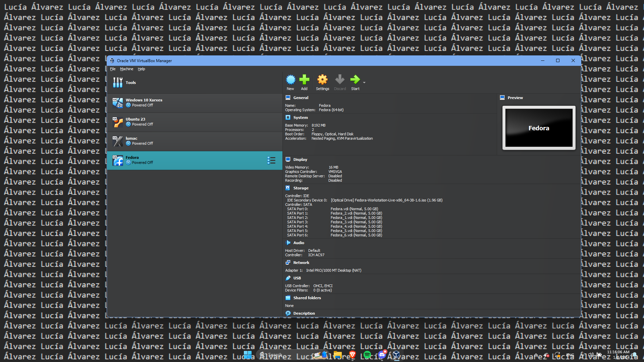Click the Tools icon in sidebar
Image resolution: width=644 pixels, height=362 pixels.
(x=118, y=83)
